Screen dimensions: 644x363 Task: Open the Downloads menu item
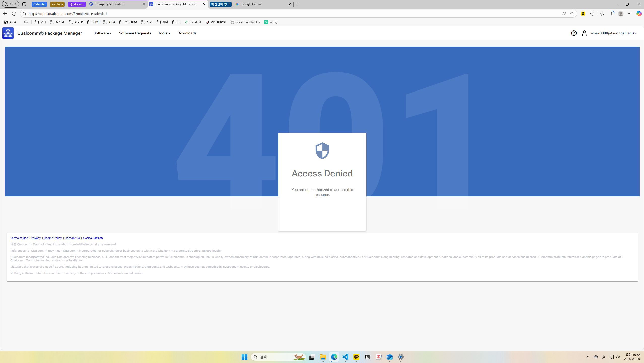tap(187, 33)
